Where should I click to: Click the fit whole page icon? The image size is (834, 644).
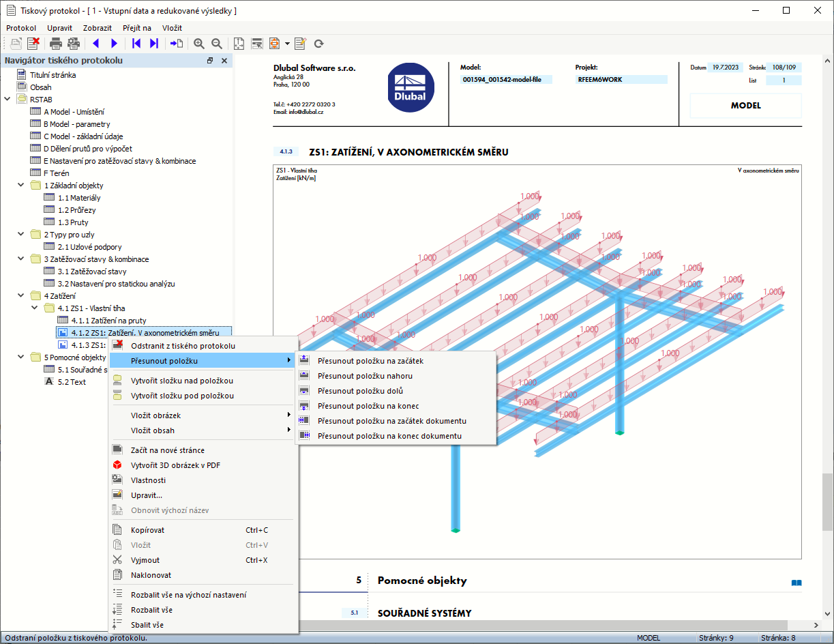pyautogui.click(x=239, y=44)
